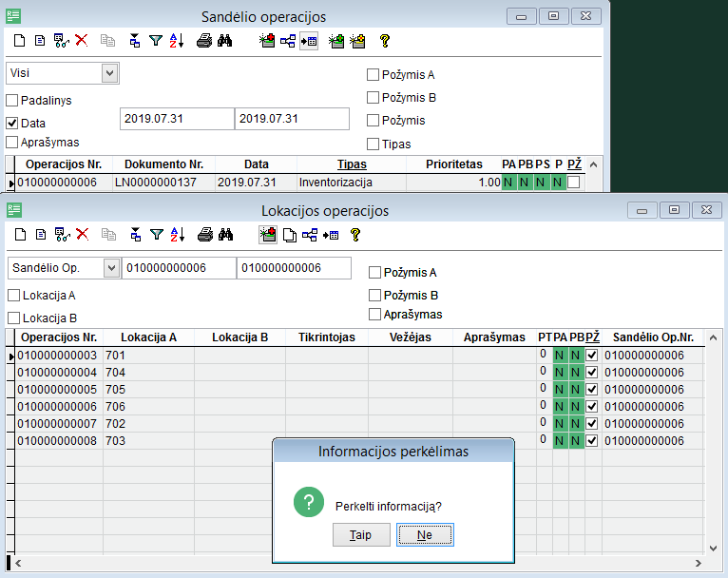Enable the Padalinys checkbox

[x=12, y=100]
